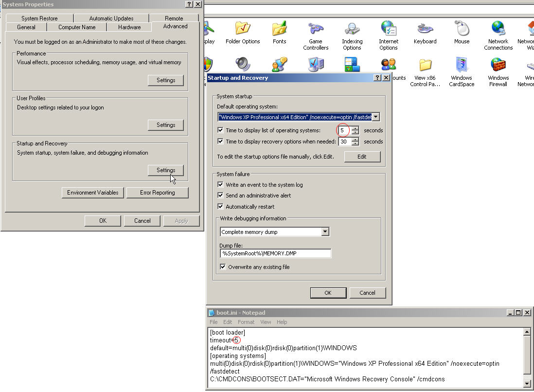Open the Keyboard control panel icon
534x392 pixels.
(425, 33)
